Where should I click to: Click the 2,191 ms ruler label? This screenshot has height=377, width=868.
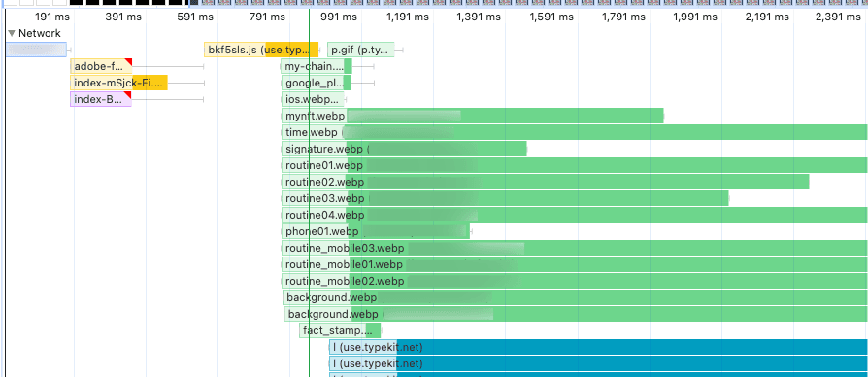pos(767,17)
